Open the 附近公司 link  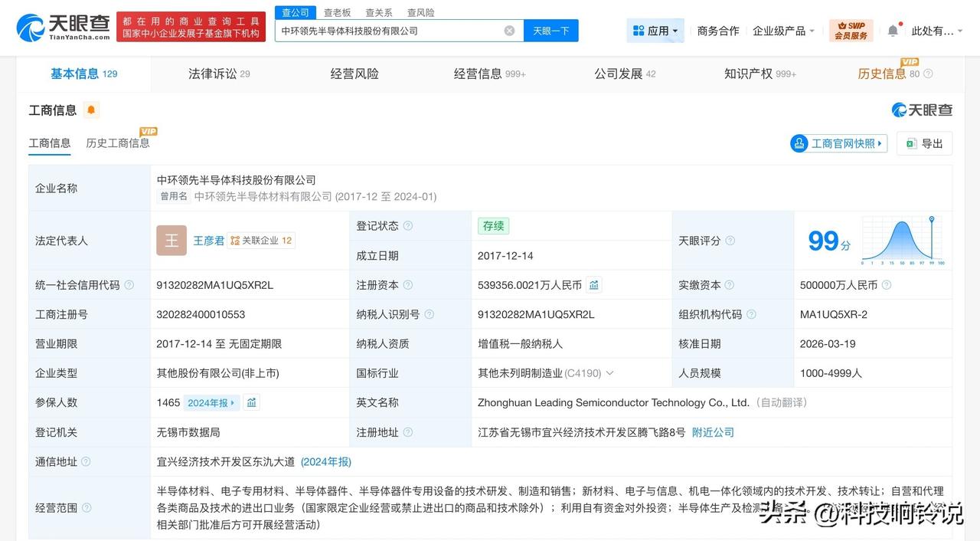[x=713, y=431]
